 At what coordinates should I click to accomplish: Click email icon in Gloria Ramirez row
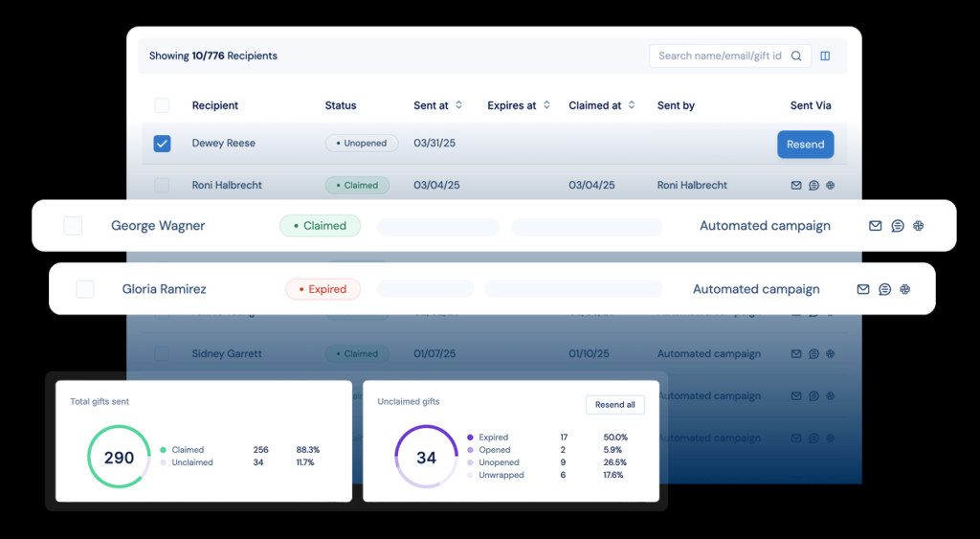point(863,289)
